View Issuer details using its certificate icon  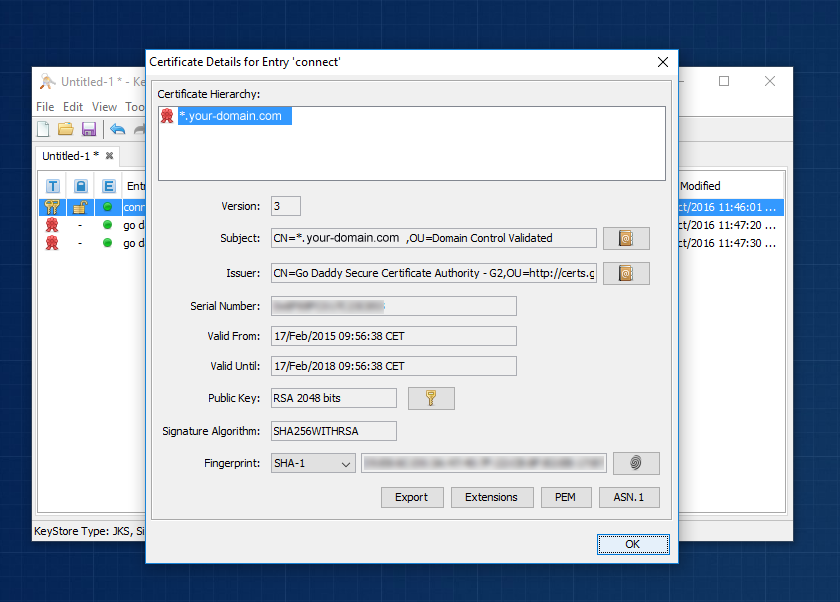click(x=625, y=272)
